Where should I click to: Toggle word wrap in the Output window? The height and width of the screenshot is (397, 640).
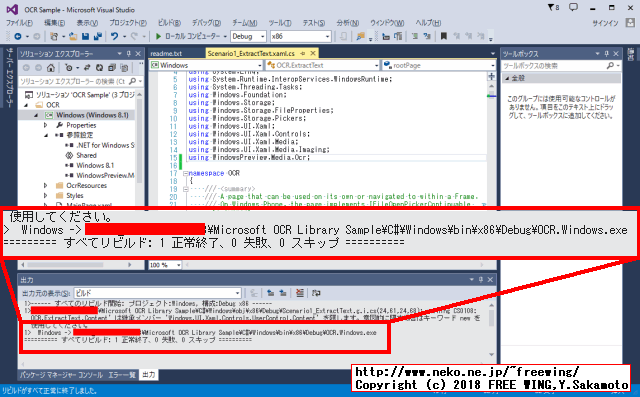coord(316,293)
